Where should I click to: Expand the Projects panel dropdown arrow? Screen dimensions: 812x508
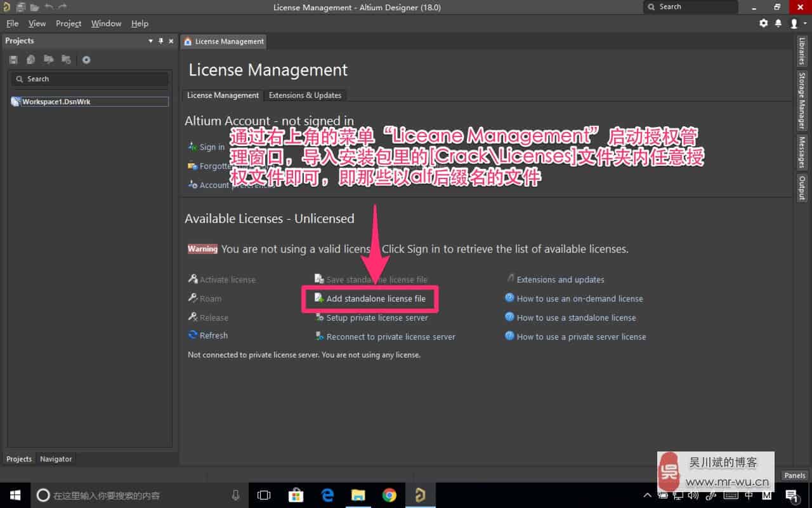tap(150, 41)
